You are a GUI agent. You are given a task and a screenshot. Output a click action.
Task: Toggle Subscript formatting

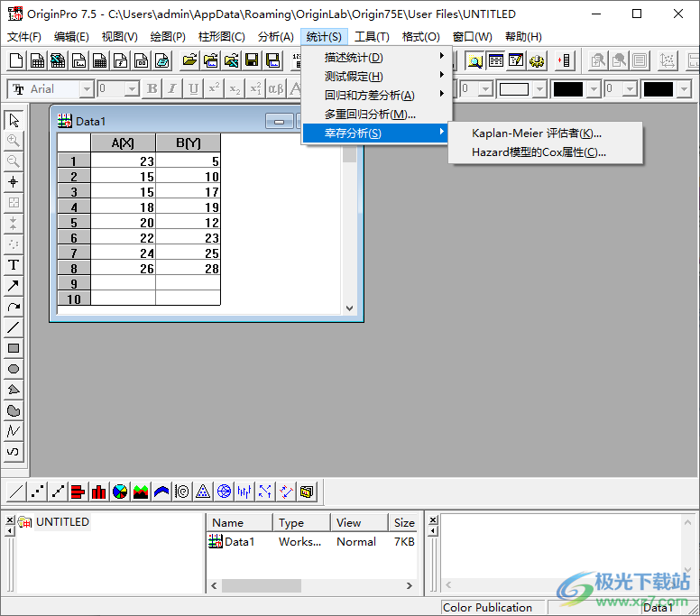[235, 88]
